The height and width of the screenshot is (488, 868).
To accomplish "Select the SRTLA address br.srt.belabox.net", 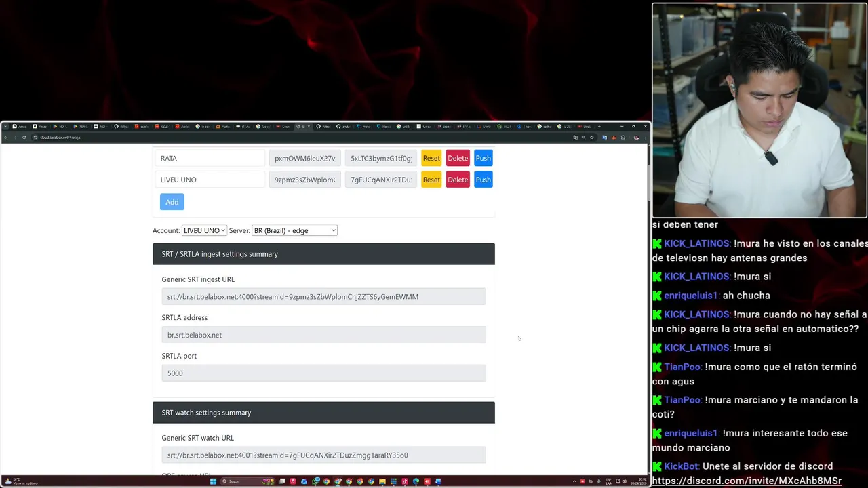I will point(323,335).
